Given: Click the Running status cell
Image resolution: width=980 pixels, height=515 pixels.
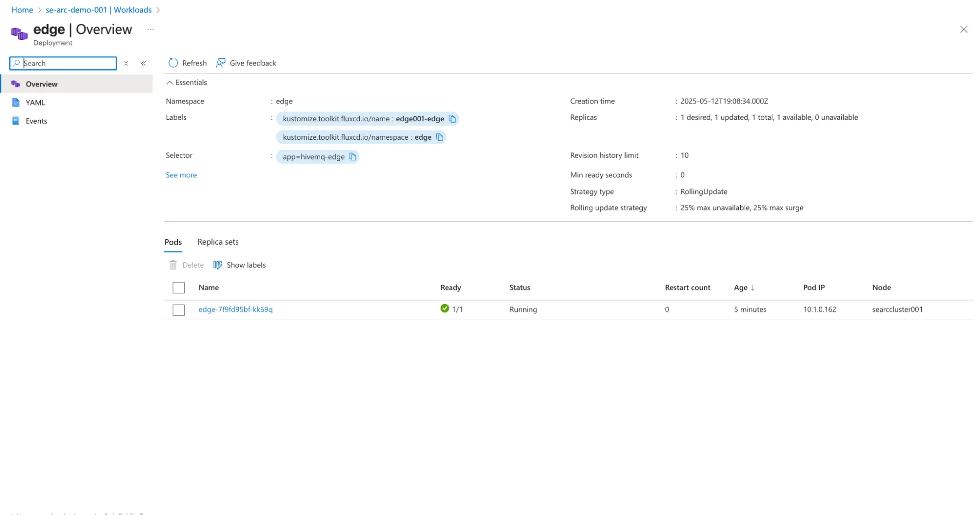Looking at the screenshot, I should tap(523, 309).
